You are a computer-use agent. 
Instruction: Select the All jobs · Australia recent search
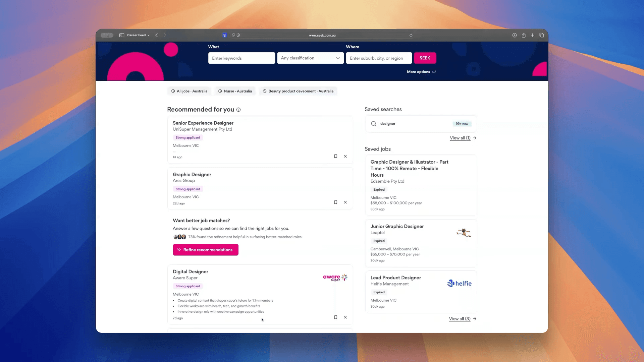[189, 91]
